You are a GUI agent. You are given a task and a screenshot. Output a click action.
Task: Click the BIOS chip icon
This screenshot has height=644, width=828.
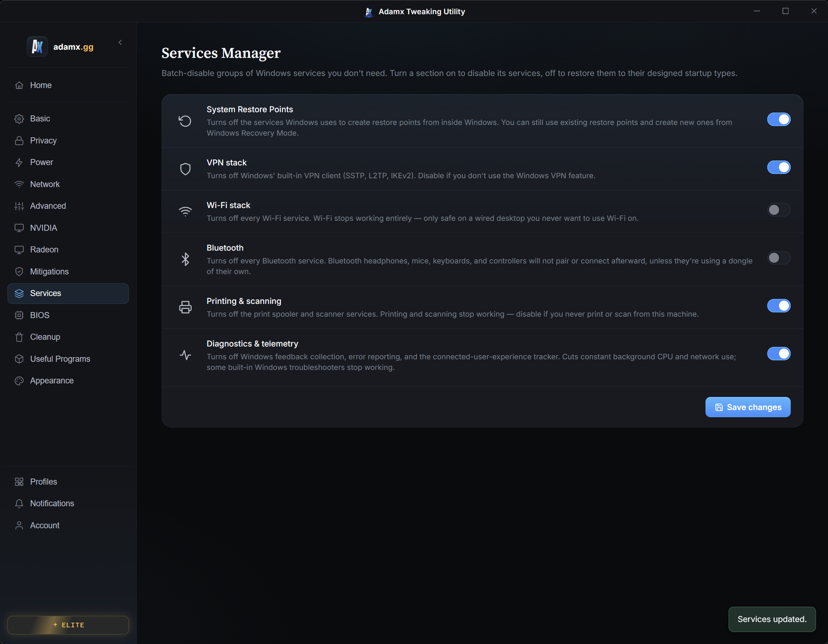(19, 315)
